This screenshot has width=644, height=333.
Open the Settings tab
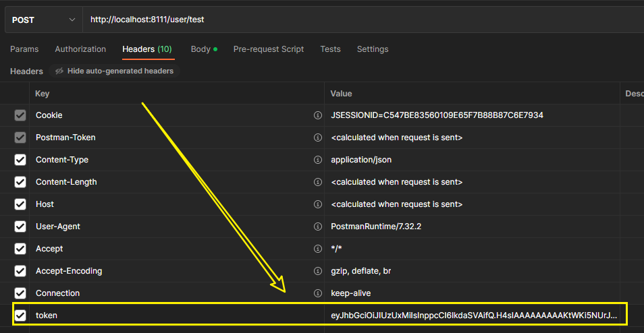pos(373,49)
